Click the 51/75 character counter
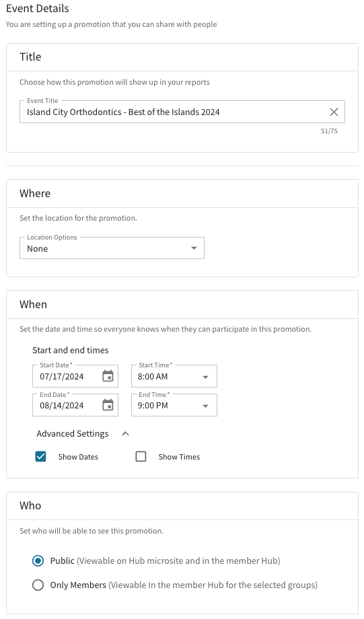364x619 pixels. 329,131
